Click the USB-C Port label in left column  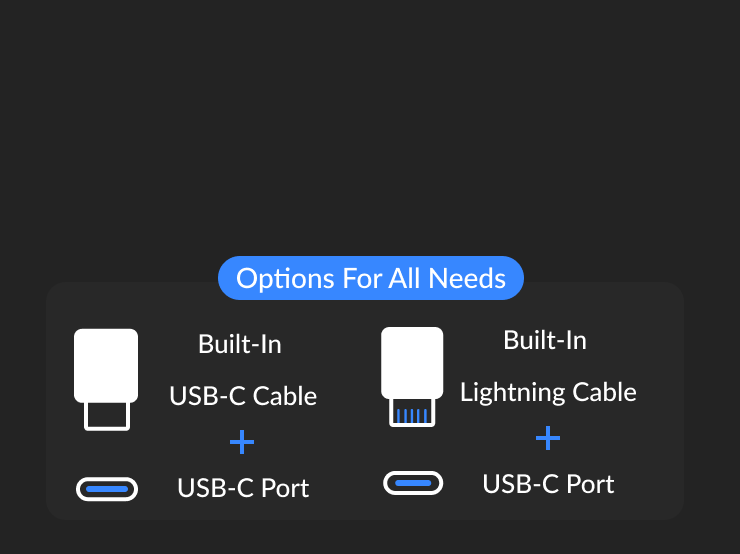243,488
